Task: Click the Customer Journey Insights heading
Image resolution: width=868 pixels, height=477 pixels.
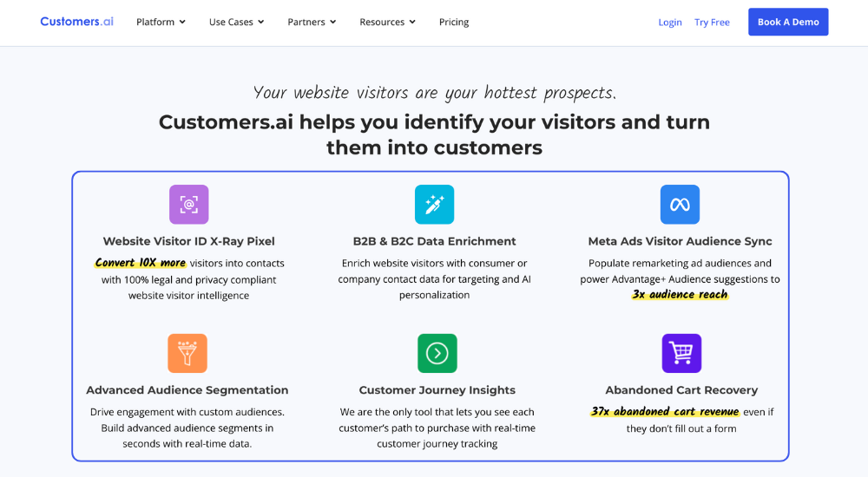Action: (x=437, y=390)
